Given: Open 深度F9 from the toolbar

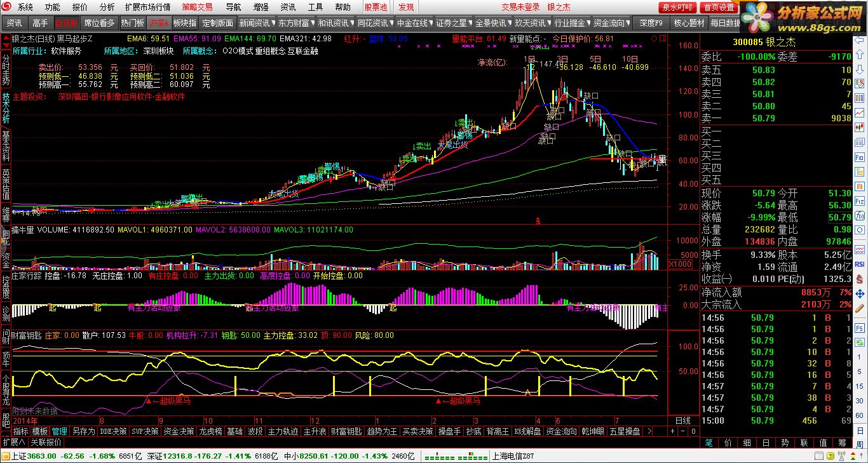Looking at the screenshot, I should [651, 23].
